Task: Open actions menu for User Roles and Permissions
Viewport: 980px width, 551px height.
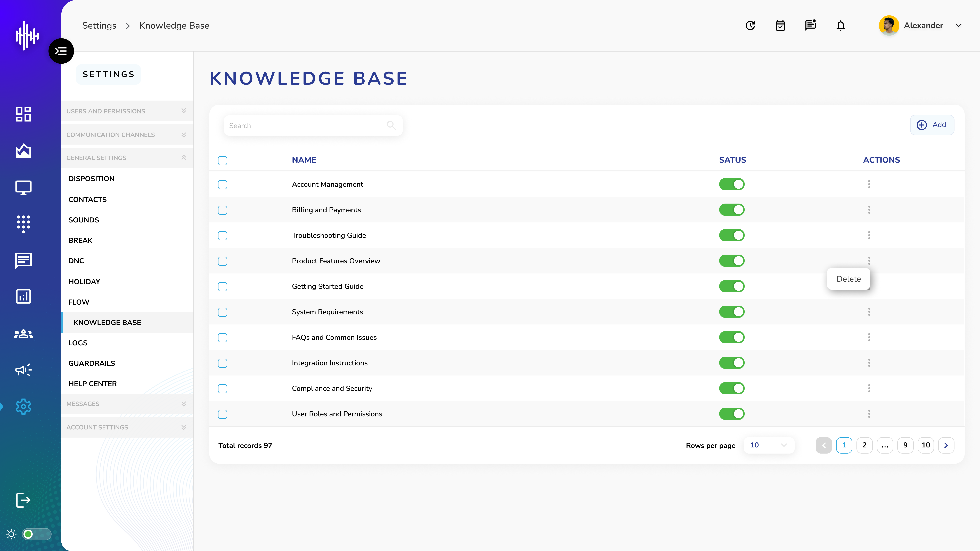Action: (x=869, y=414)
